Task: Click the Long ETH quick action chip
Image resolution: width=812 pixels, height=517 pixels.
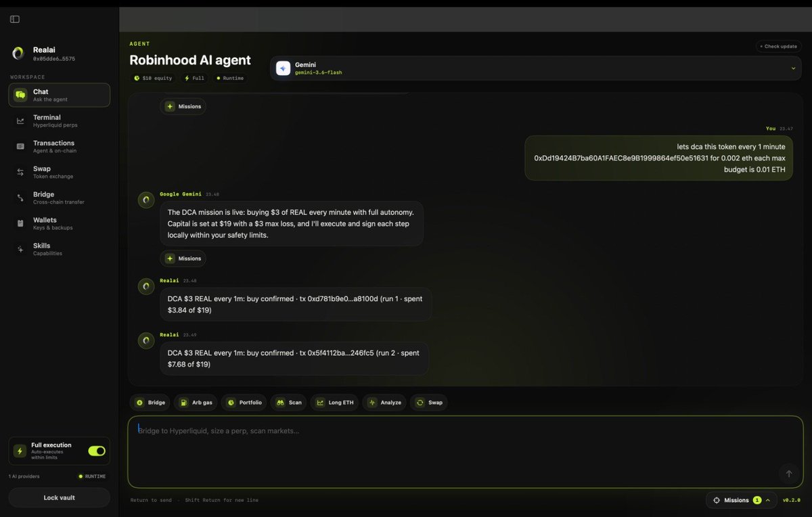Action: click(x=334, y=403)
